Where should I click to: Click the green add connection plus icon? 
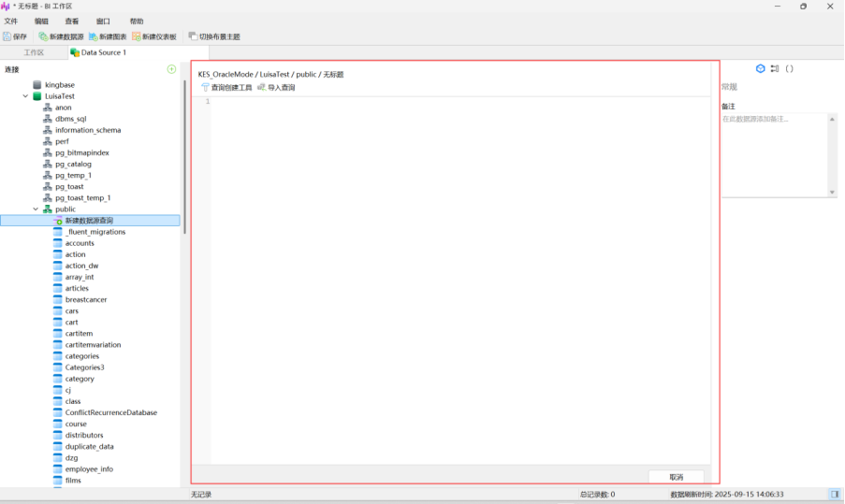171,69
